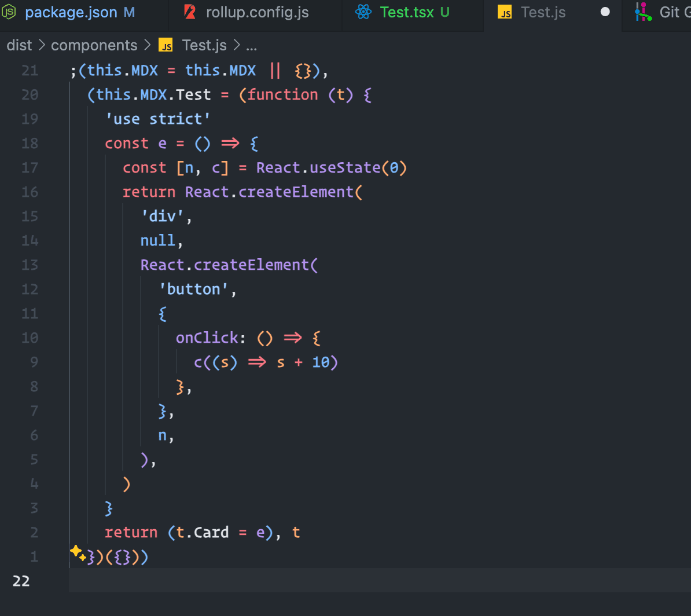Open the Test.tsx editor tab
Screen dimensions: 691x616
tap(406, 12)
